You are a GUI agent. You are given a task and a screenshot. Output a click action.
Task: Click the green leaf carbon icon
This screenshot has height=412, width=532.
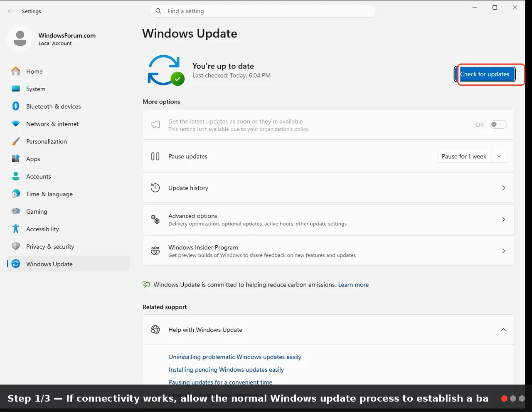coord(146,285)
